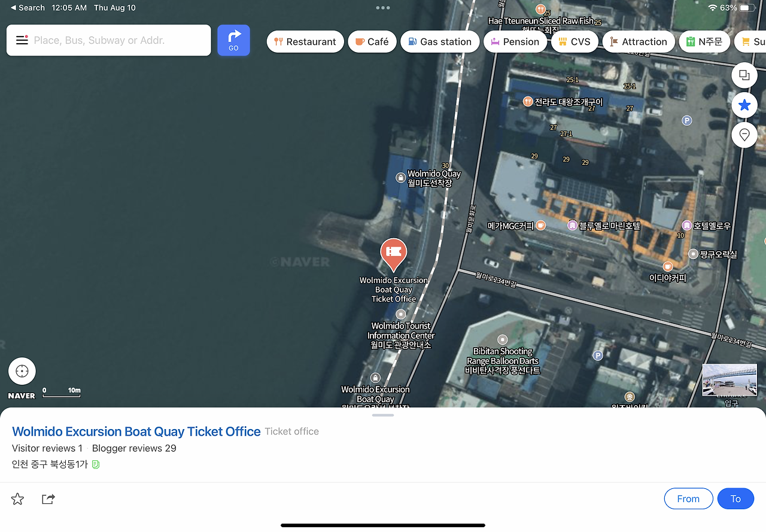Viewport: 766px width, 532px height.
Task: Tap the parking marker near 전라도 대왕조개구이
Action: pyautogui.click(x=687, y=121)
